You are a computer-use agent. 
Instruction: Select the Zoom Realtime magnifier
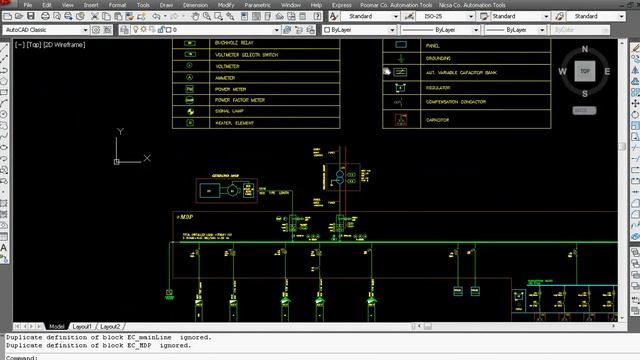(x=207, y=16)
